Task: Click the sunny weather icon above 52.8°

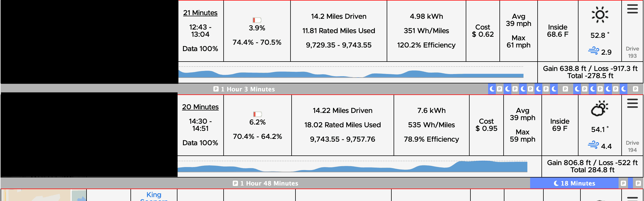Action: pos(600,15)
